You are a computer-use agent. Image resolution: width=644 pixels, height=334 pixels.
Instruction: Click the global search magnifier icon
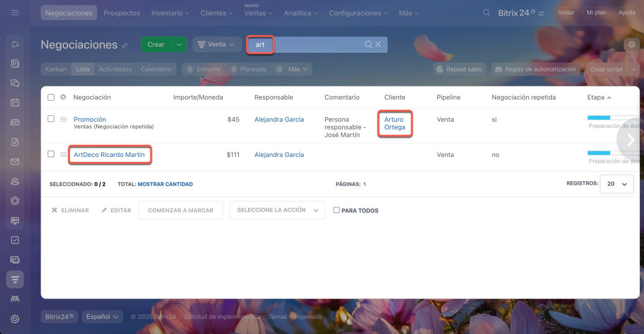[487, 13]
